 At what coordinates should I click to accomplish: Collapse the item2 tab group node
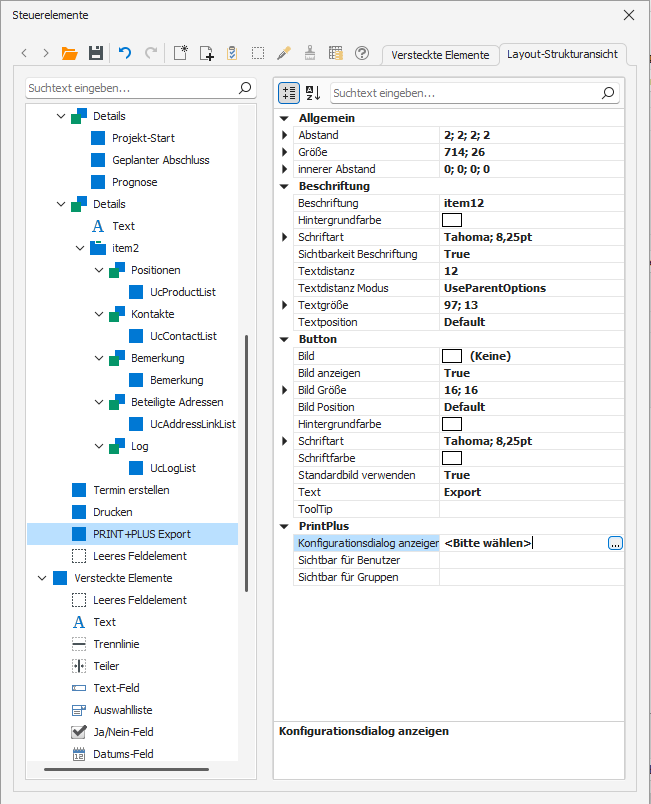click(x=80, y=248)
